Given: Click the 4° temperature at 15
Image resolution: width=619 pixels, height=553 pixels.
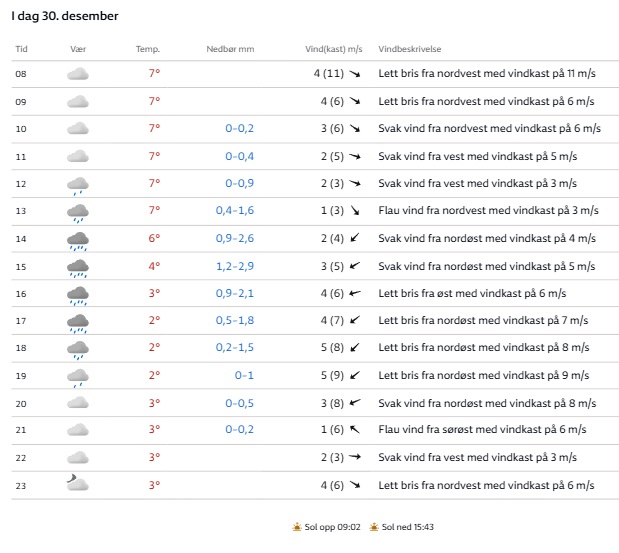Looking at the screenshot, I should [154, 266].
